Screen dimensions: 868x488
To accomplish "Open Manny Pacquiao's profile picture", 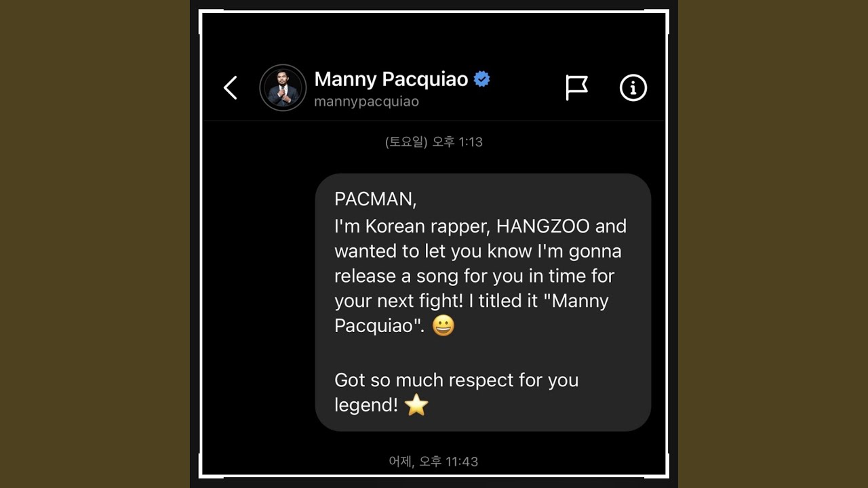I will point(283,87).
